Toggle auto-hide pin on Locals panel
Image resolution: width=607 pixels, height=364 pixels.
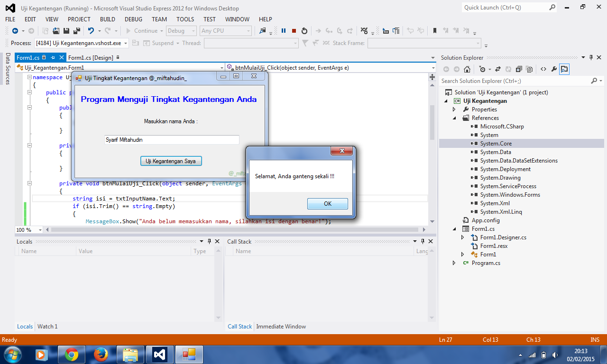(210, 241)
